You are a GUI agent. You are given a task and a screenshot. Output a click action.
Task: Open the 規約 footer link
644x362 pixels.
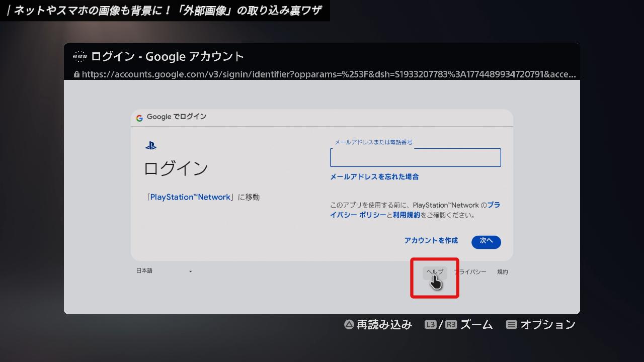(x=502, y=272)
